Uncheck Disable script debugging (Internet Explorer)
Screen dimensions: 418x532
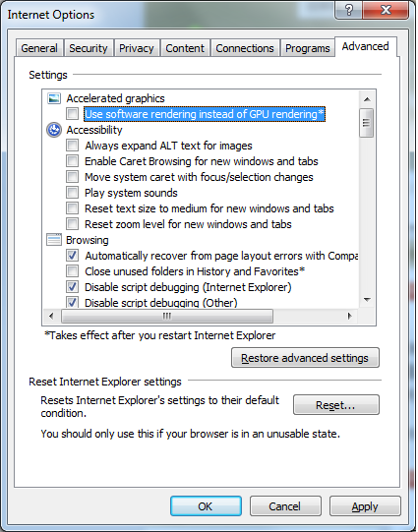coord(72,287)
